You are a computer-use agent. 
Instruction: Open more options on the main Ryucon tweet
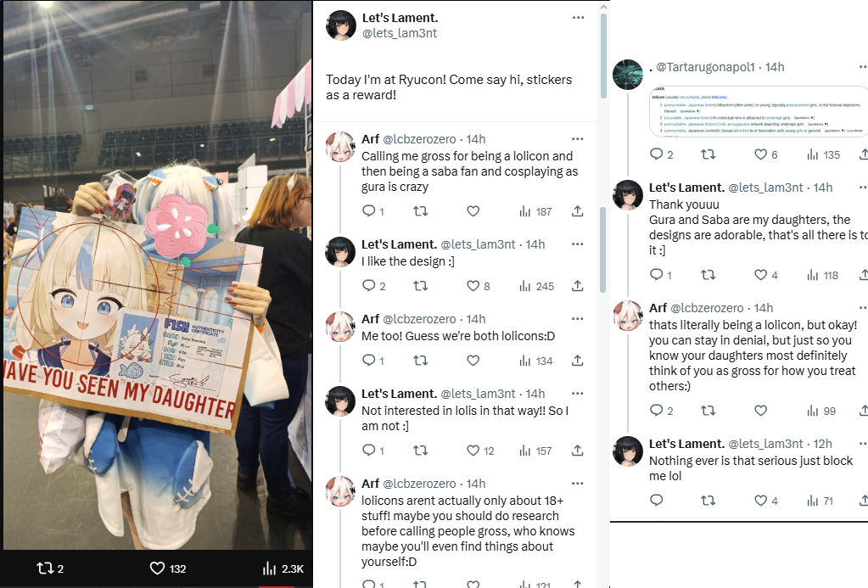pos(579,18)
